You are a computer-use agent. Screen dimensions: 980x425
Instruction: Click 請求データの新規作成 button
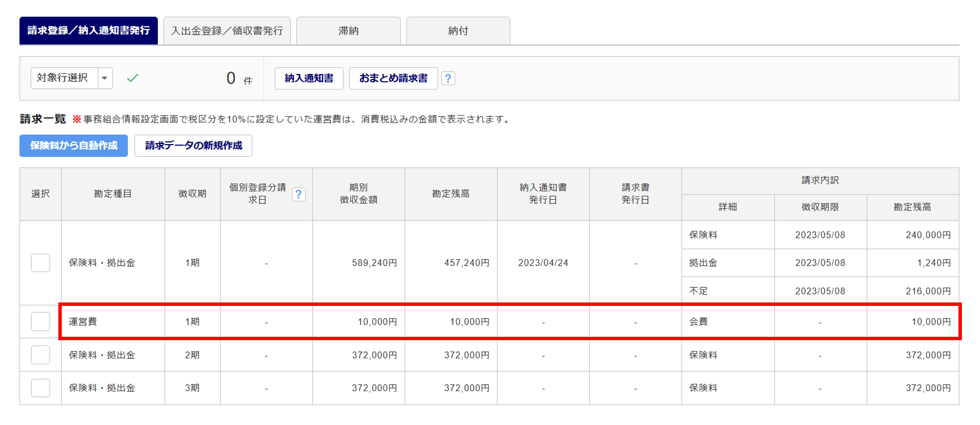(194, 146)
